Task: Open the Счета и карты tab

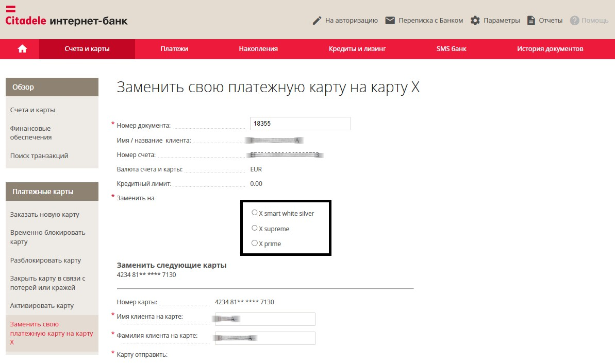Action: 87,49
